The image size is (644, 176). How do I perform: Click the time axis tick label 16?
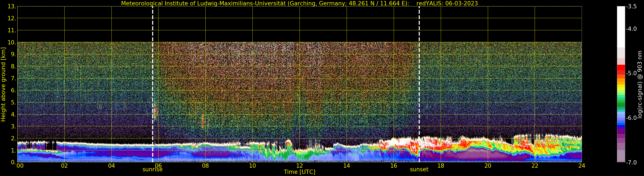click(394, 166)
